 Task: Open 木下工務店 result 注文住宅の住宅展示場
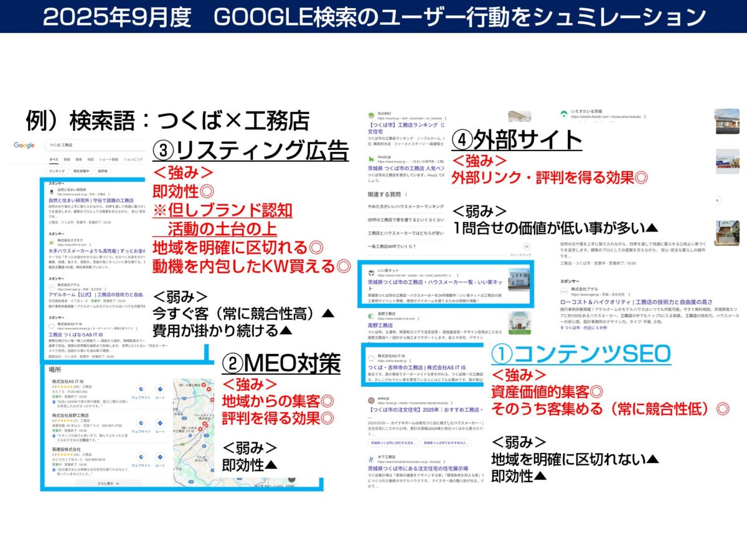[418, 468]
